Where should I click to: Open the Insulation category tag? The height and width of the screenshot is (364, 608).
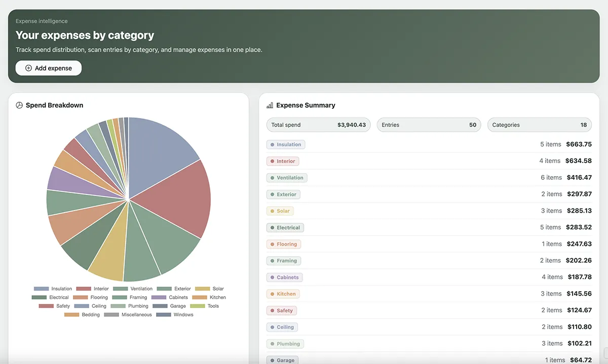(x=286, y=144)
